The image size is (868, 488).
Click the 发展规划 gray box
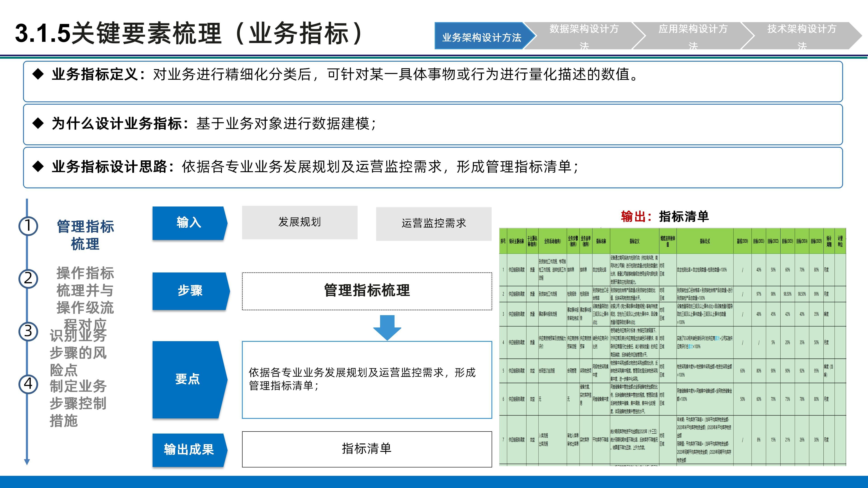(300, 222)
